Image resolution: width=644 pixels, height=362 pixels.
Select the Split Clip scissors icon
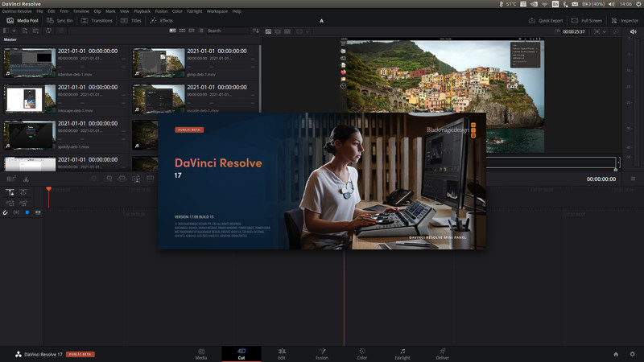tap(26, 179)
